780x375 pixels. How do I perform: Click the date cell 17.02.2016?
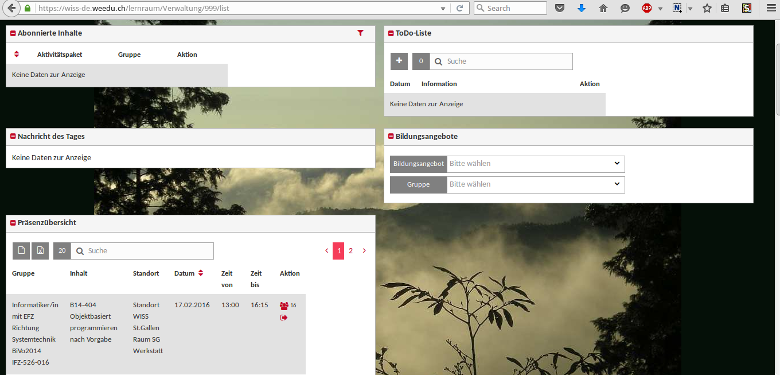[193, 305]
